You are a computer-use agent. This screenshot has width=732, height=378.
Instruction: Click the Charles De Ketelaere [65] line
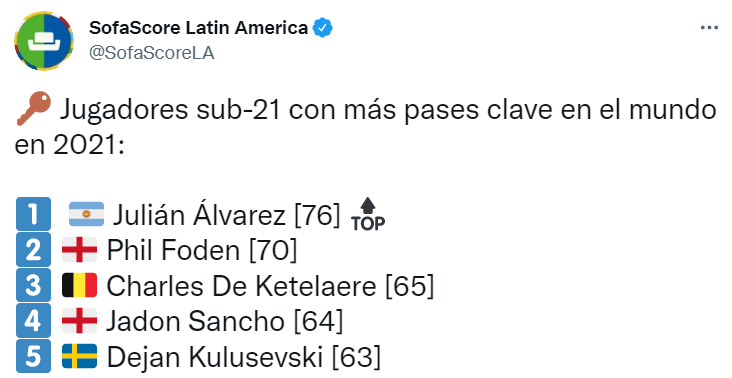(270, 286)
